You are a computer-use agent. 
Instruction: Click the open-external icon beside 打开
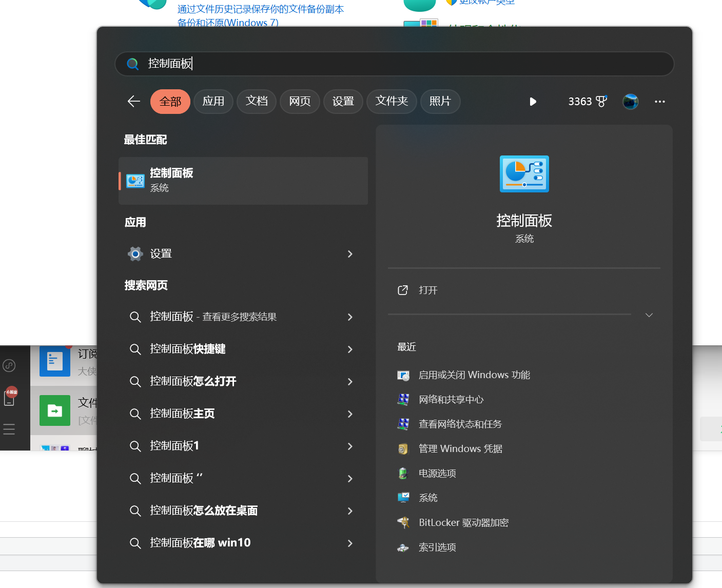[x=403, y=290]
